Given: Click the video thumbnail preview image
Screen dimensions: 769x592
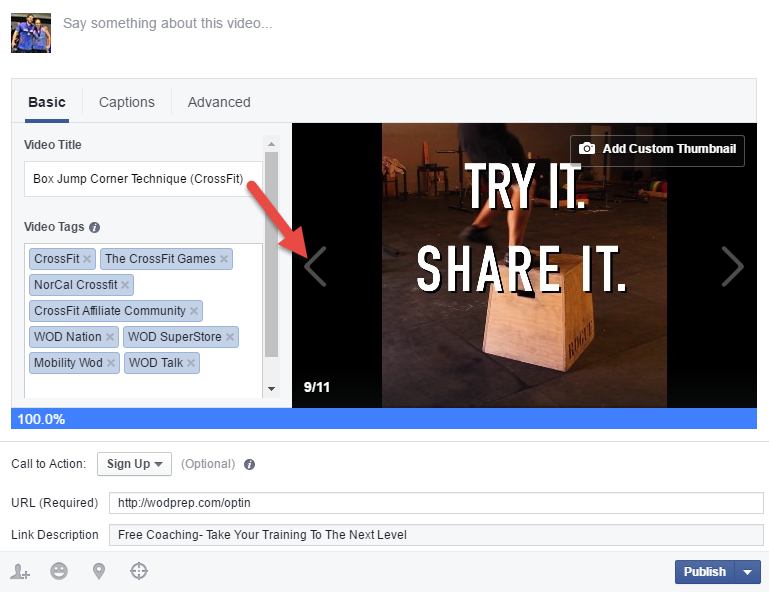Looking at the screenshot, I should [524, 265].
